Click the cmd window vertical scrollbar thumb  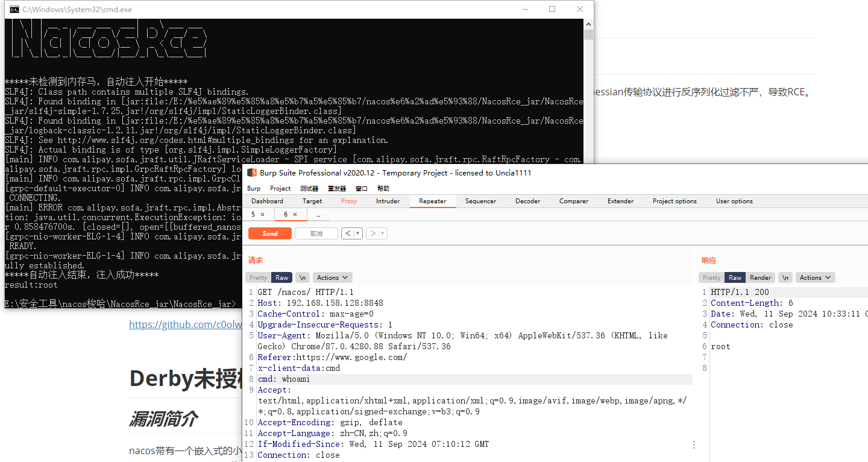588,34
